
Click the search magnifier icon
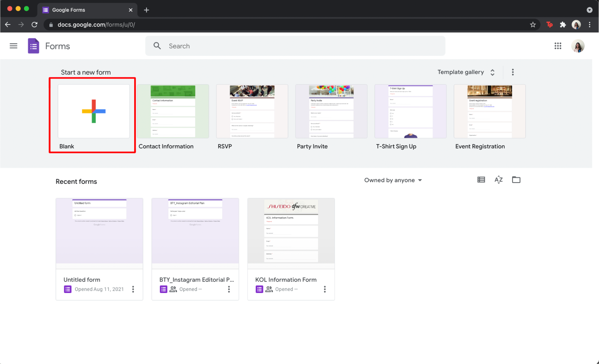pos(157,46)
